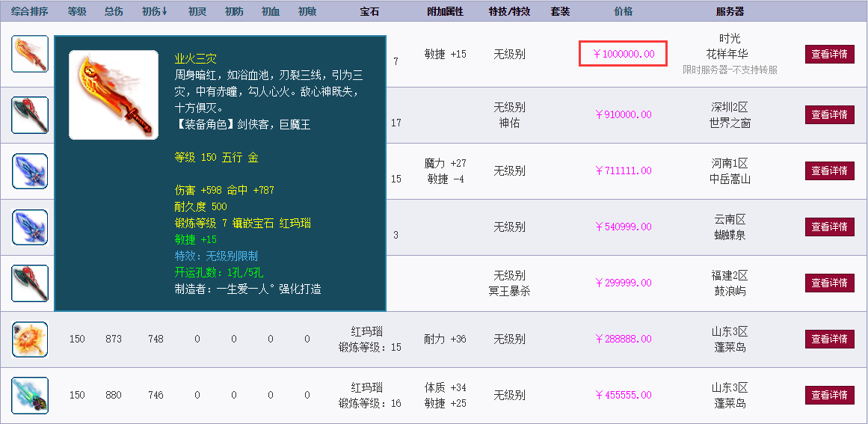Click the flame sword icon in the first row
The image size is (868, 424).
[x=30, y=54]
